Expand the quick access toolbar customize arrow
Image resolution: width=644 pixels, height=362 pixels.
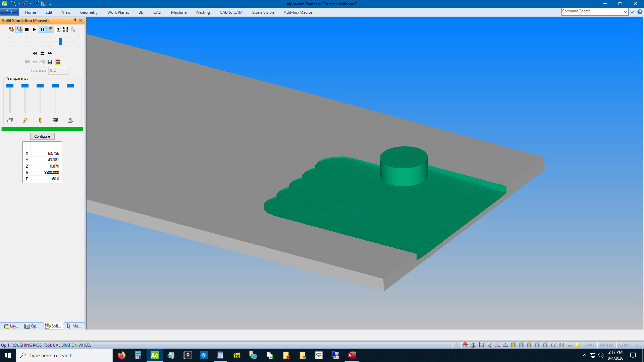(50, 4)
